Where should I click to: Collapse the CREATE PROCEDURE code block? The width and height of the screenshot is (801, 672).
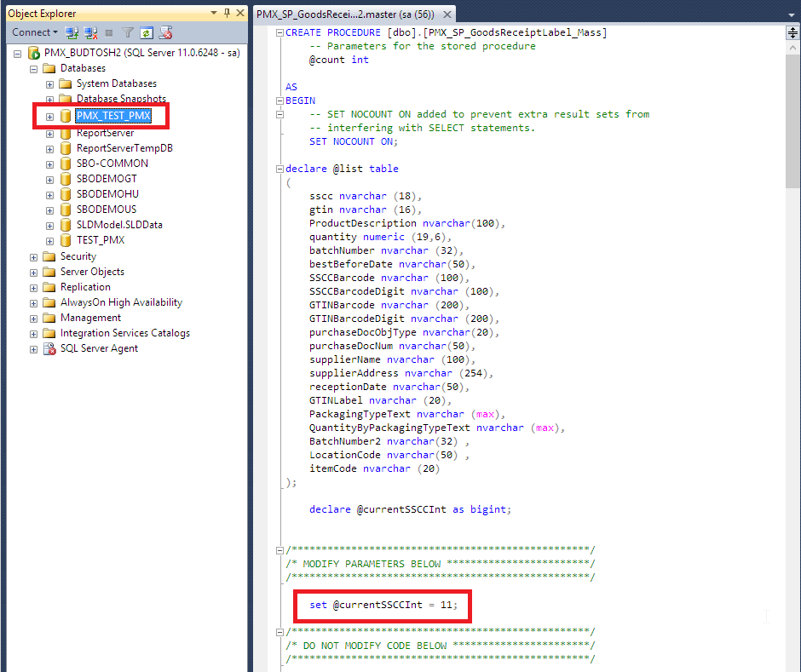(280, 32)
